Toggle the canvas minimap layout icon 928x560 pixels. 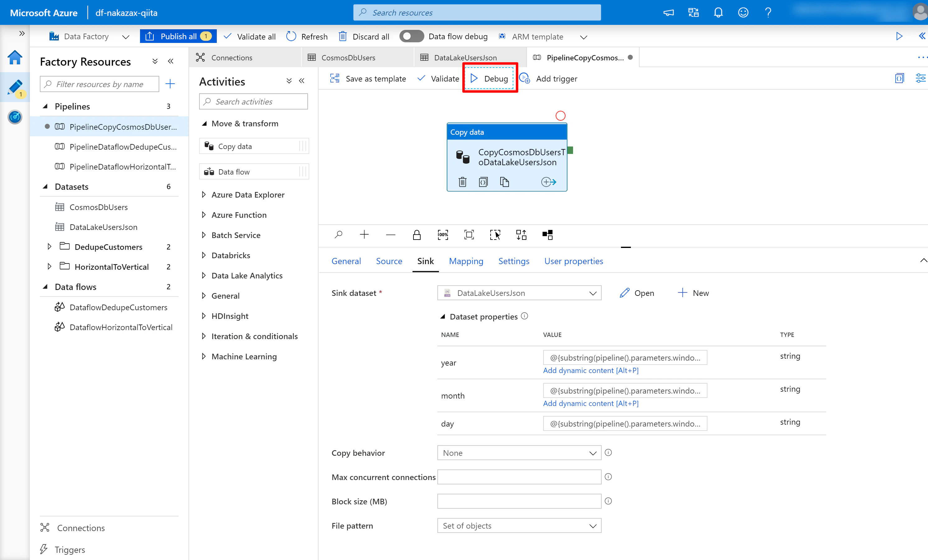tap(547, 235)
